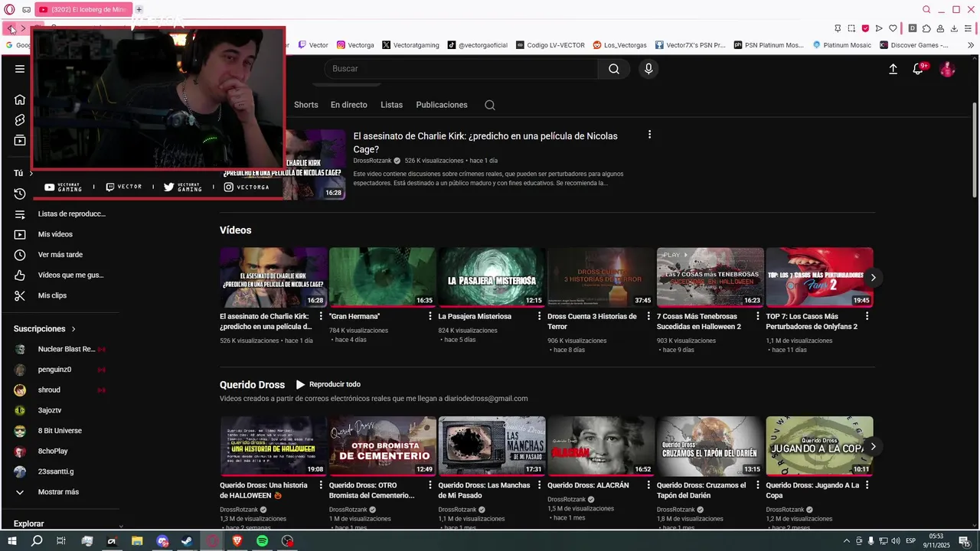Open the YouTube hamburger guide menu
This screenshot has height=551, width=980.
20,69
